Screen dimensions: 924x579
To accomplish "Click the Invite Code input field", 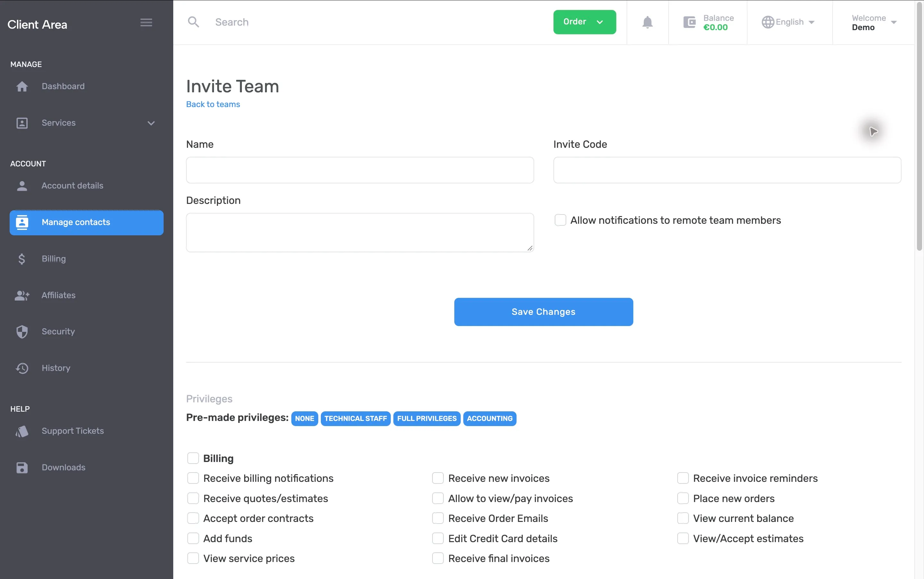I will (727, 170).
